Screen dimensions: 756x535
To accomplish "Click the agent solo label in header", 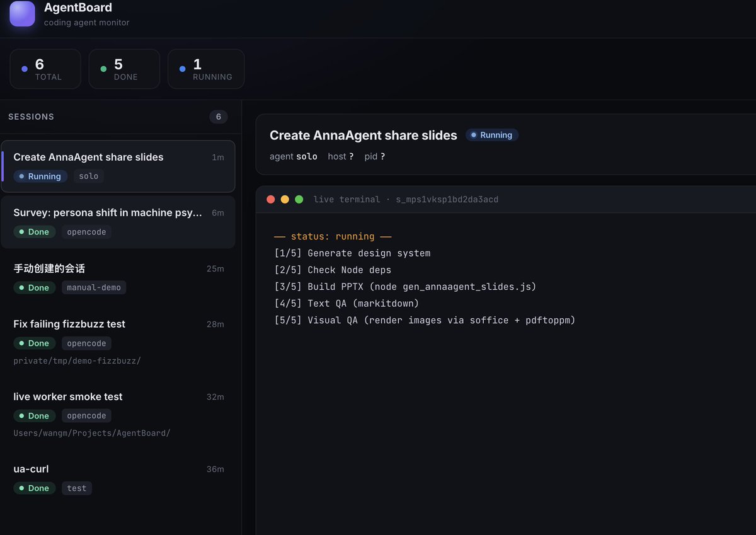I will pos(294,156).
